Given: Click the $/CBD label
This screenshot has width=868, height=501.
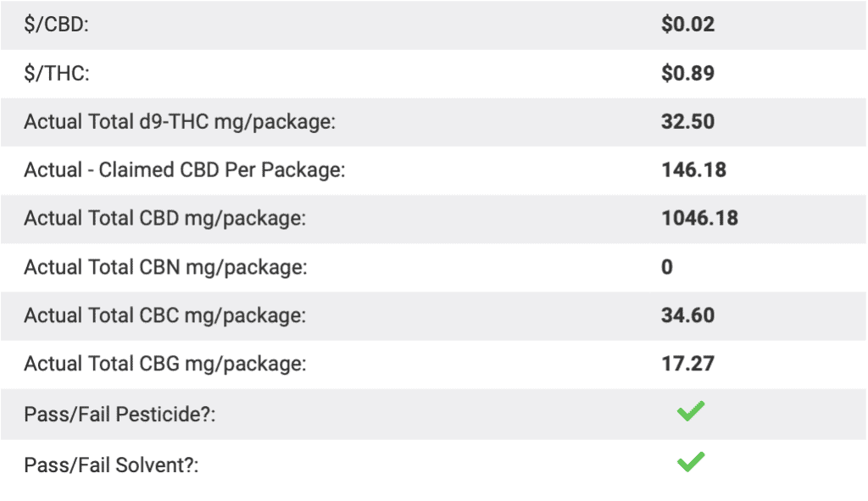Looking at the screenshot, I should (x=56, y=25).
